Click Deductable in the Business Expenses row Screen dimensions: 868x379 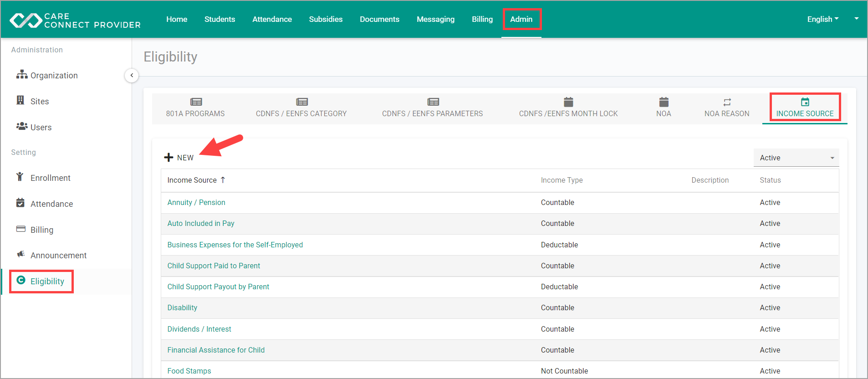(x=559, y=245)
